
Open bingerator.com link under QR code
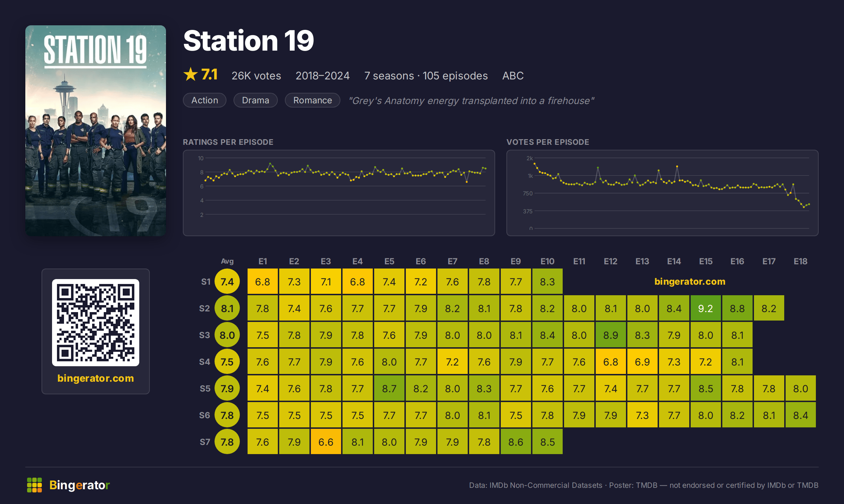[x=96, y=378]
